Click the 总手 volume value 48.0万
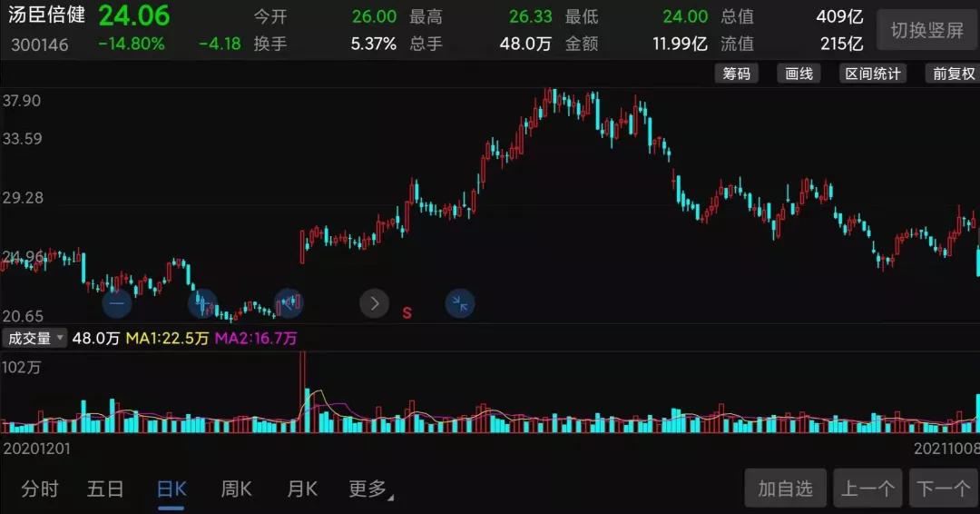This screenshot has width=980, height=514. click(x=525, y=44)
